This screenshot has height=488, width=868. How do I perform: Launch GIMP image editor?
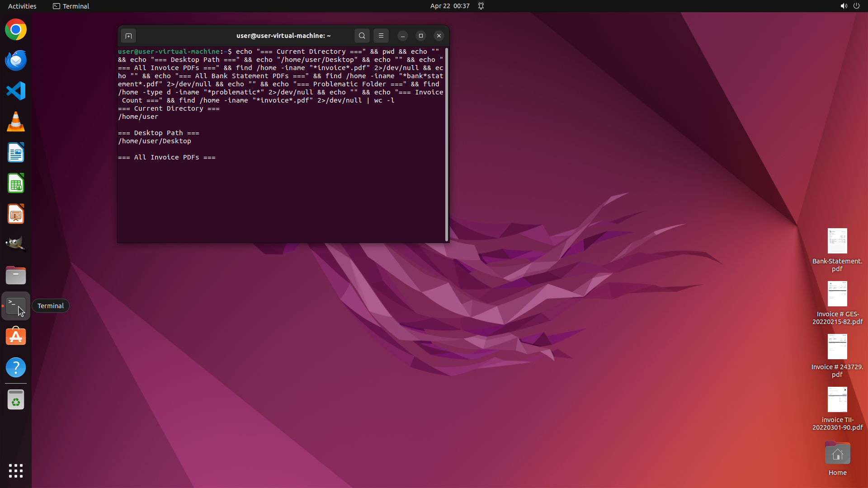(16, 244)
